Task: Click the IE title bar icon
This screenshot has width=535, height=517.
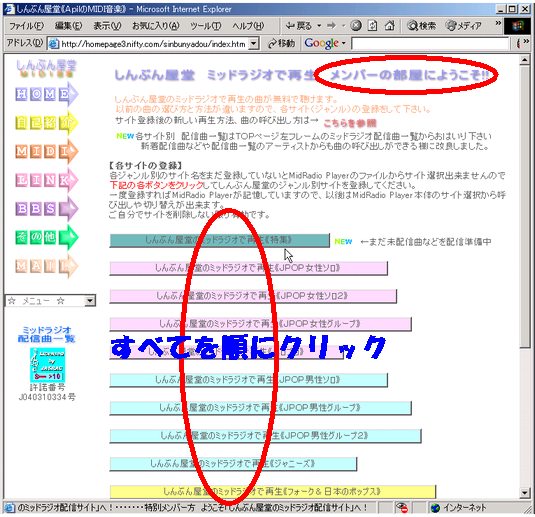Action: pyautogui.click(x=9, y=9)
